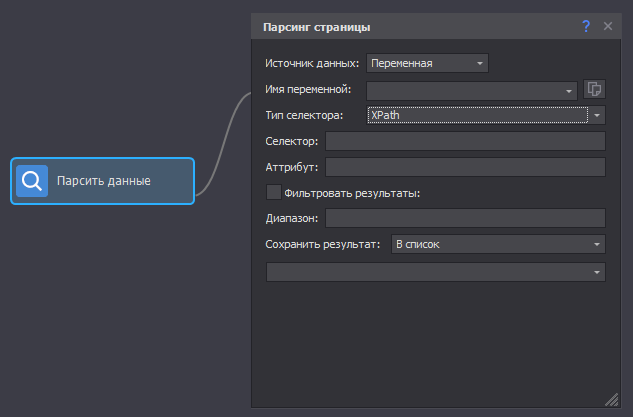Click the Сохранить результат label
633x417 pixels.
click(322, 244)
